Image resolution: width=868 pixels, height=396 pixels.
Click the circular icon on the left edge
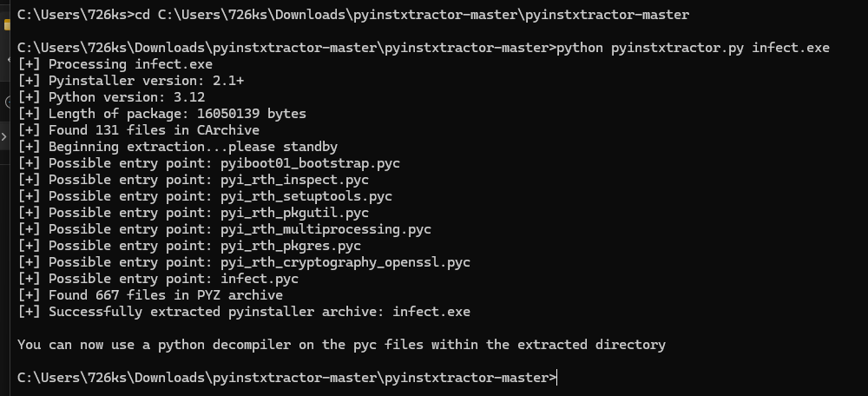pyautogui.click(x=6, y=102)
